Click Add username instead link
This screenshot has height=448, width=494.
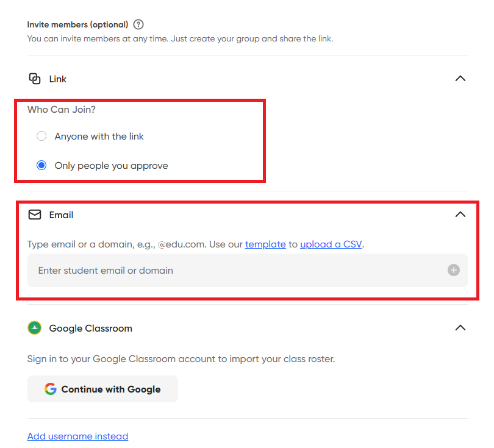click(77, 436)
